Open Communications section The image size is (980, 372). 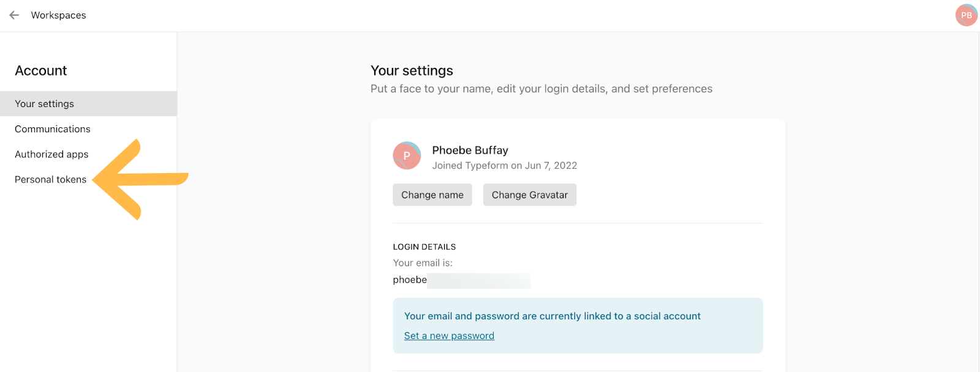point(52,129)
